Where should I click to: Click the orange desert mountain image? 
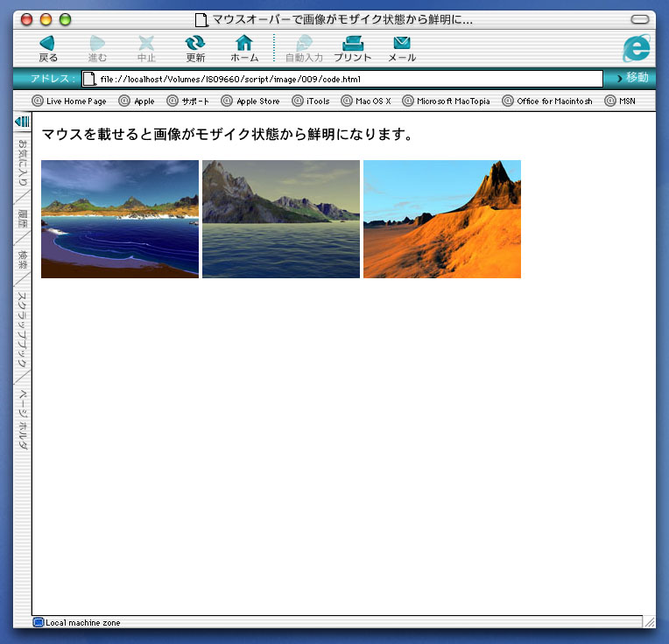tap(442, 220)
